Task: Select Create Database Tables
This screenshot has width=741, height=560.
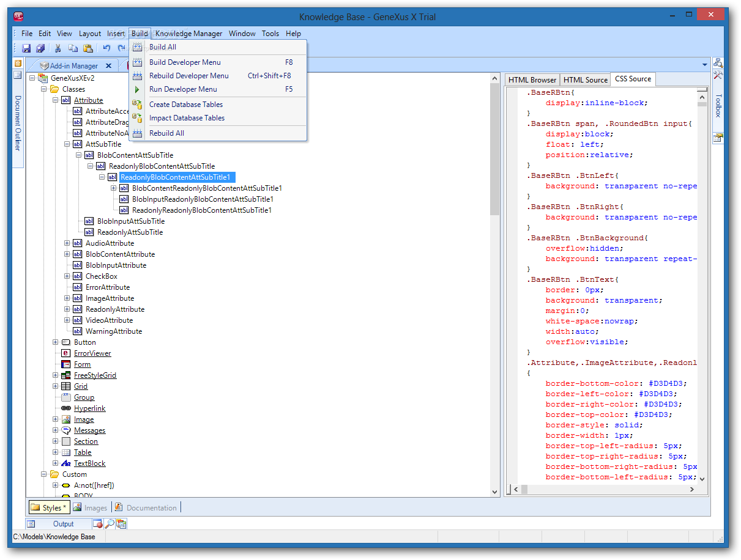Action: pyautogui.click(x=218, y=105)
